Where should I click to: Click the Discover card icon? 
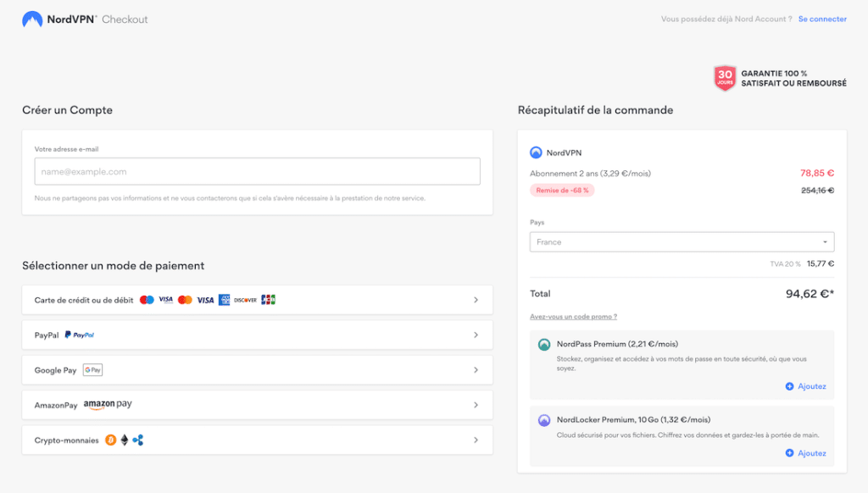coord(245,300)
